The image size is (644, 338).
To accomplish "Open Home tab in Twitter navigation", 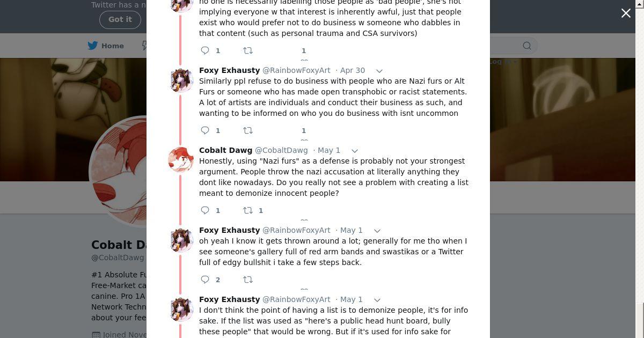I will tap(106, 46).
